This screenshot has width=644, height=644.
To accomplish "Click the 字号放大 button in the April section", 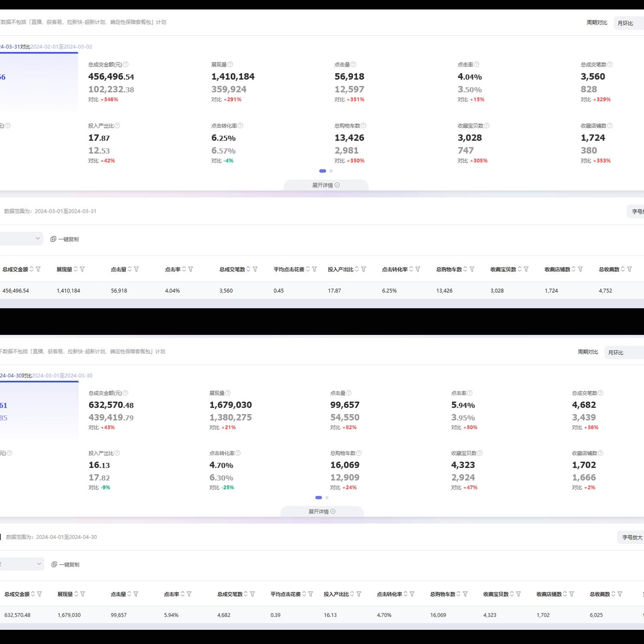I will pos(632,537).
